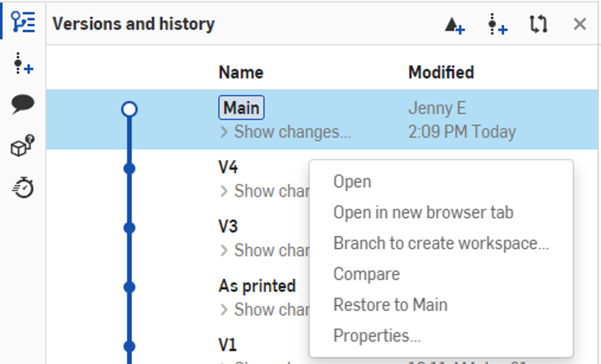Image resolution: width=601 pixels, height=364 pixels.
Task: Click the branch merge arrows icon
Action: 538,24
